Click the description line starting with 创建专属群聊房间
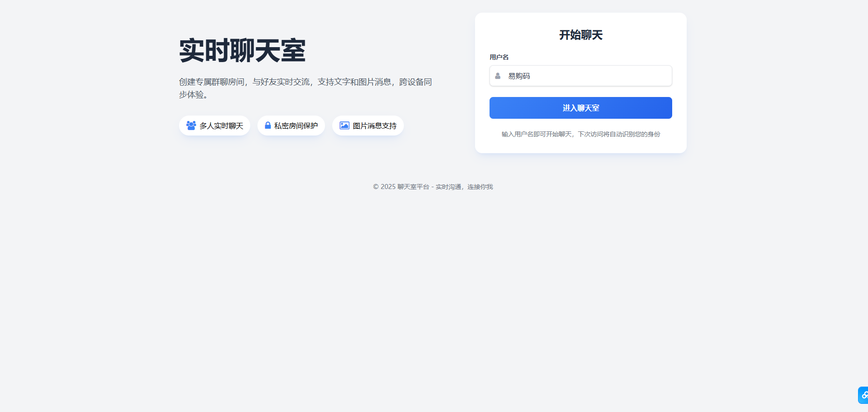This screenshot has height=412, width=868. tap(305, 82)
